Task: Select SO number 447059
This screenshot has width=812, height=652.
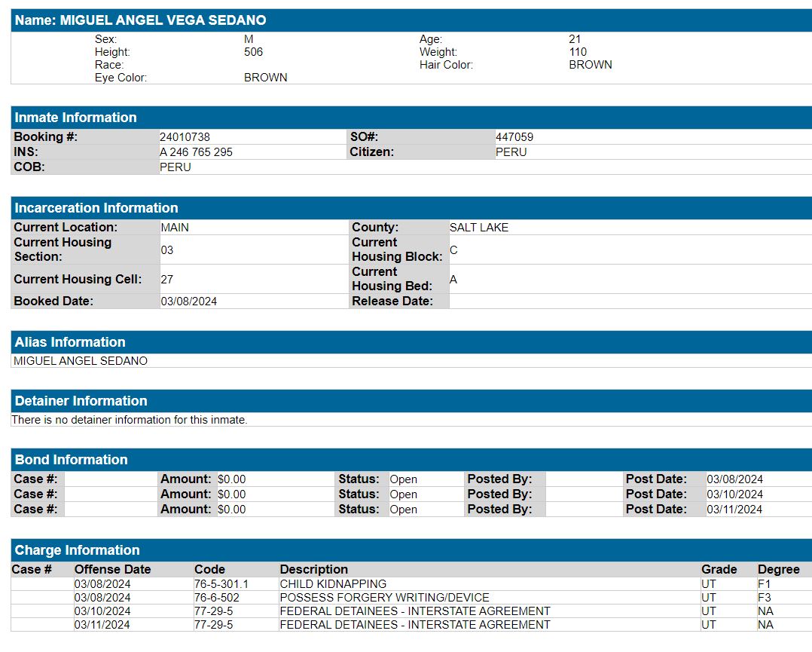Action: 514,137
